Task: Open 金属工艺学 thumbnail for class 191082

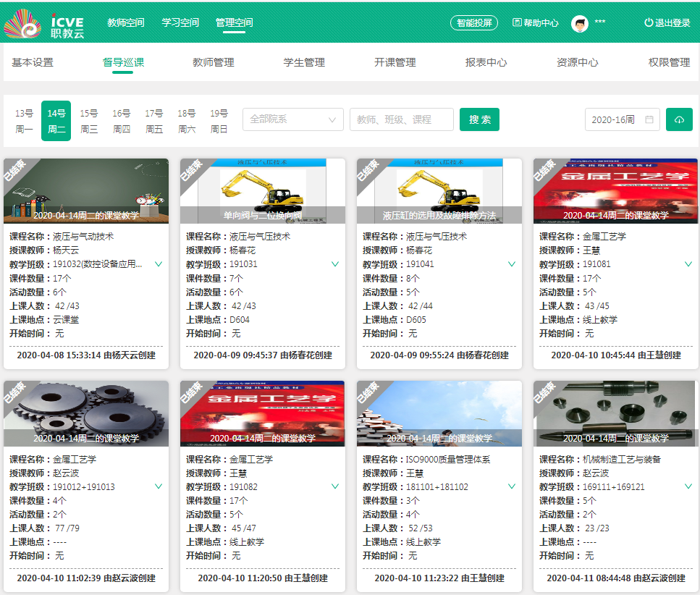Action: pyautogui.click(x=263, y=414)
